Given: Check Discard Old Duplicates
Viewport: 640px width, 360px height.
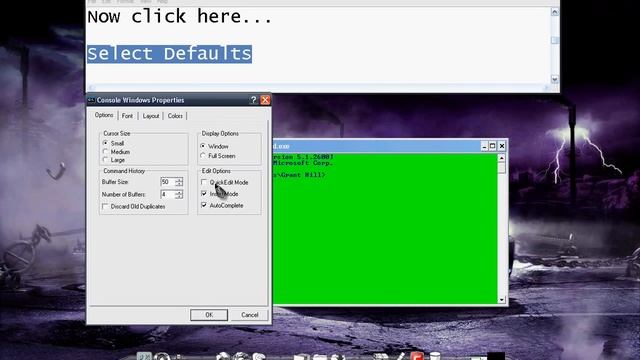Looking at the screenshot, I should pyautogui.click(x=105, y=207).
